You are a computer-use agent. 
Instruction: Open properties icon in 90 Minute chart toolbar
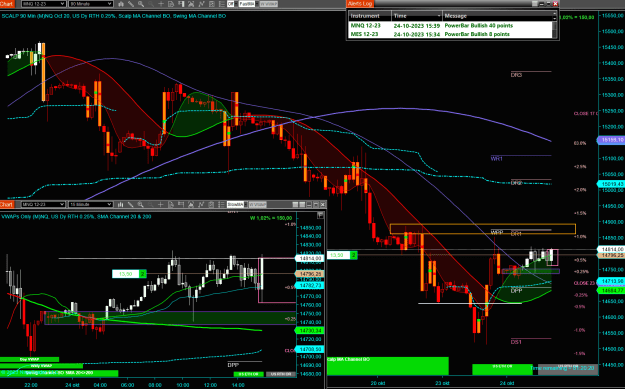tap(212, 4)
